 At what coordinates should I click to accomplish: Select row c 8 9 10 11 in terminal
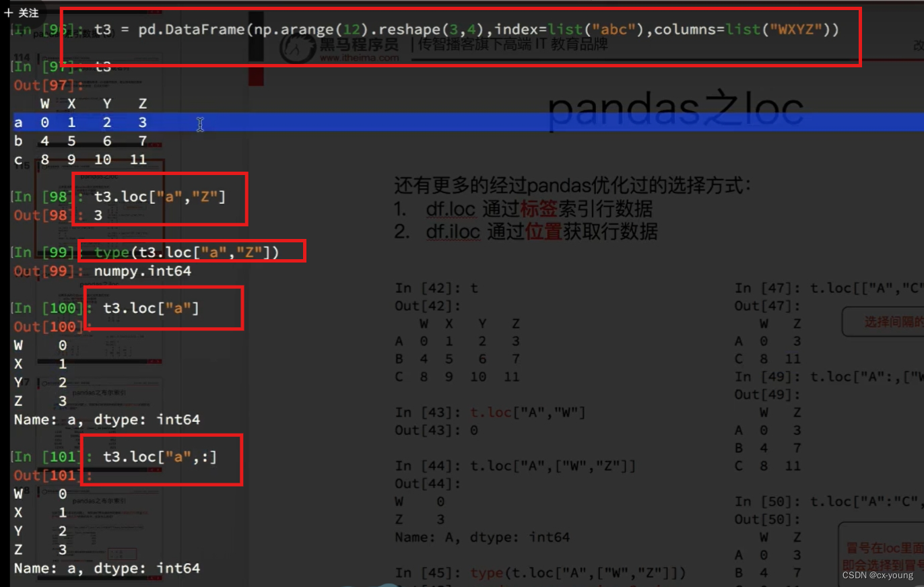point(80,160)
